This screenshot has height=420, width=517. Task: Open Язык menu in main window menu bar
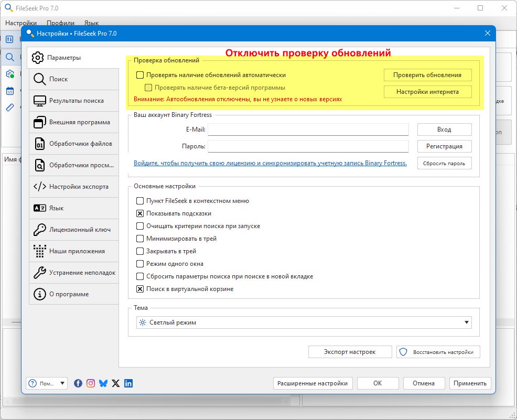click(91, 23)
